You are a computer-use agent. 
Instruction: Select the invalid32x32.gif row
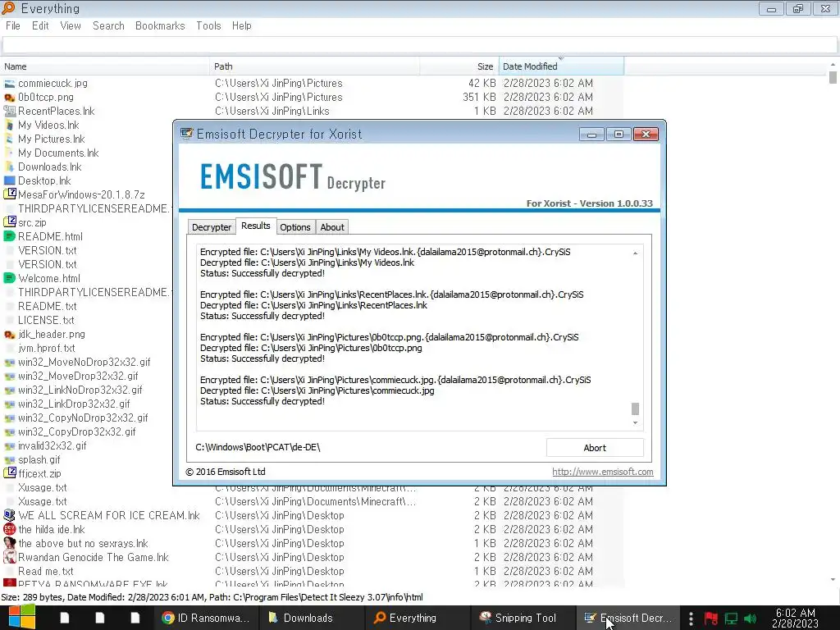[x=85, y=445]
